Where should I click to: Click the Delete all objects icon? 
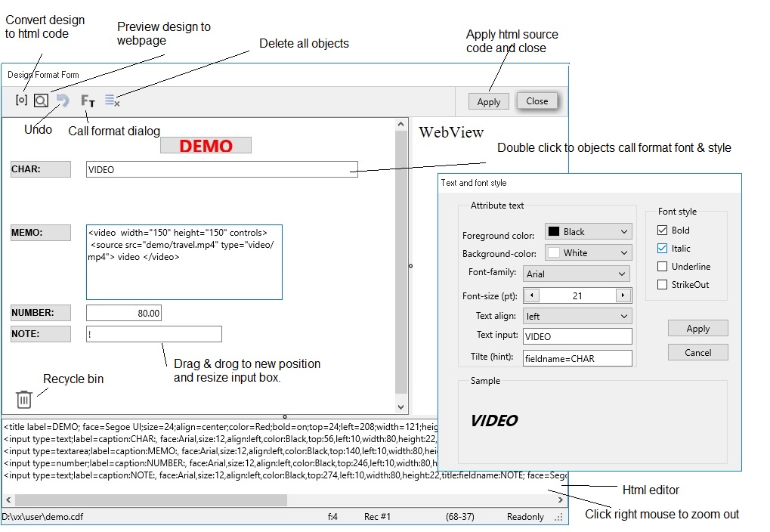tap(112, 100)
